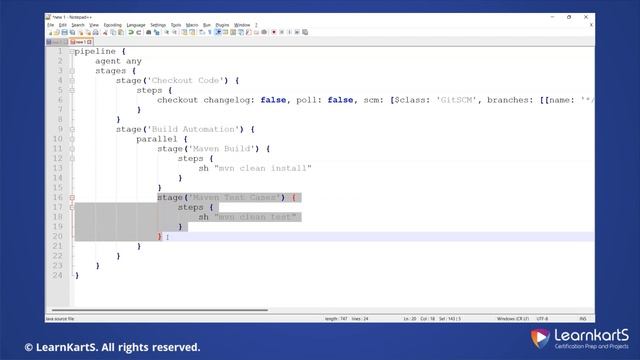Click 'agent any' on line 2
Image resolution: width=640 pixels, height=360 pixels.
118,61
